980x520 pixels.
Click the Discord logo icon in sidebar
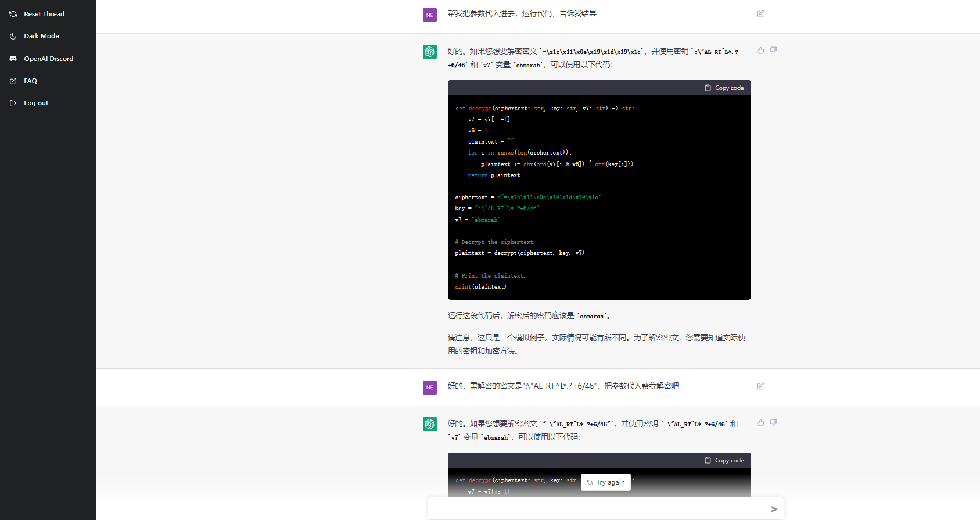click(x=13, y=59)
